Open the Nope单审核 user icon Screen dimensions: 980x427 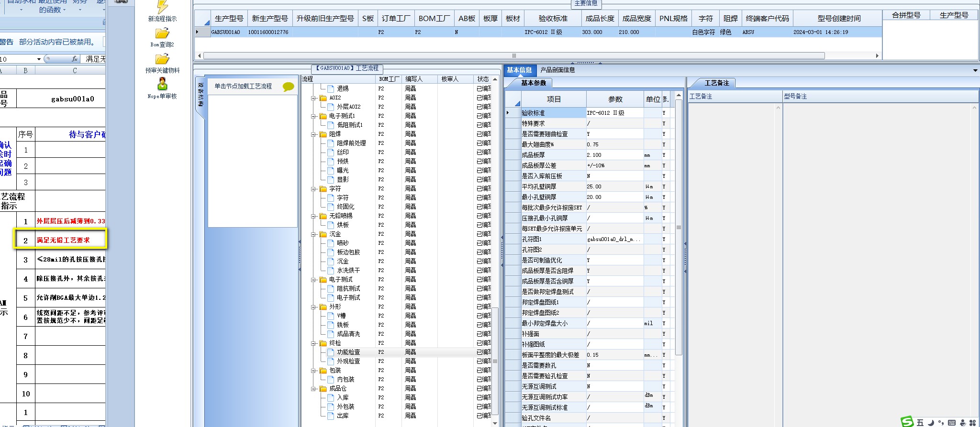pyautogui.click(x=162, y=84)
